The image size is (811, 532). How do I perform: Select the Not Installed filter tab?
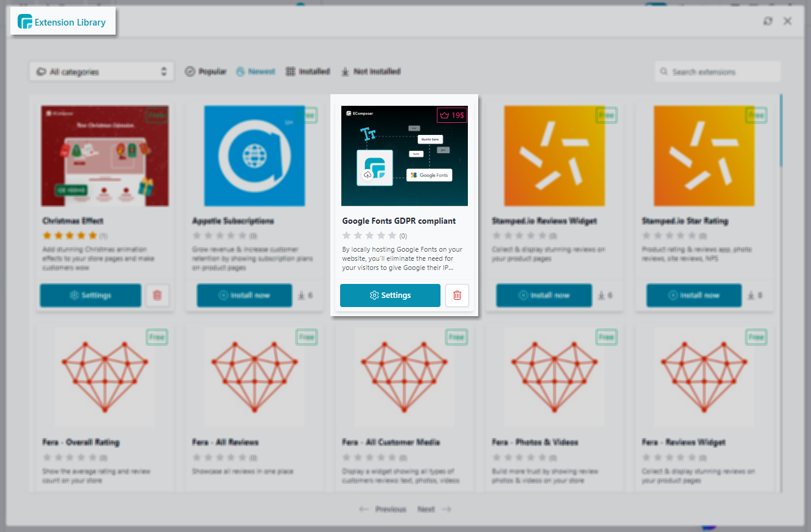click(x=371, y=71)
